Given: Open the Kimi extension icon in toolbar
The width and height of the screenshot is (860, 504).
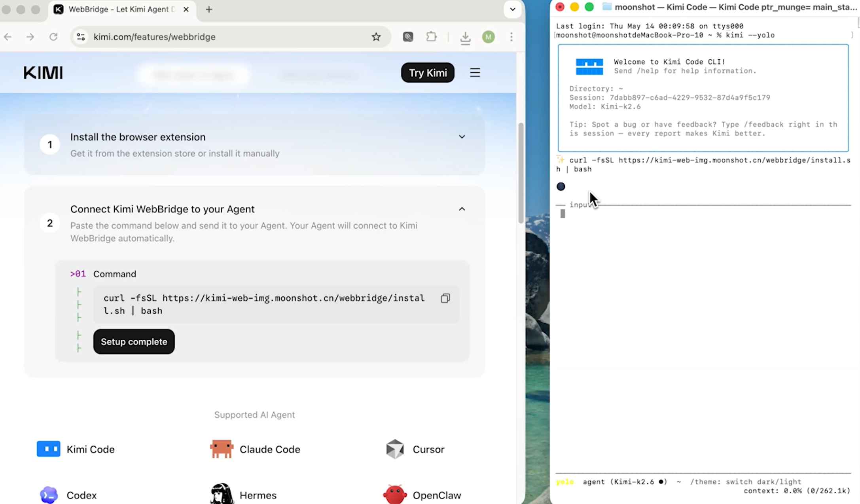Looking at the screenshot, I should coord(408,37).
